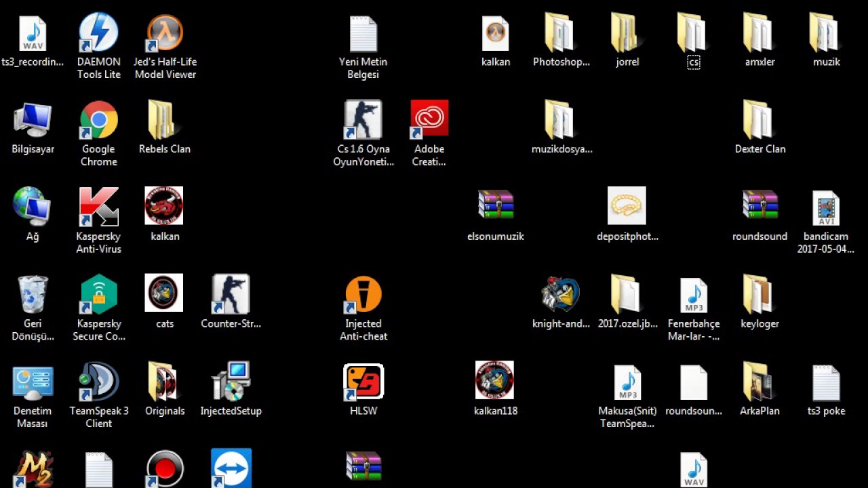Open Kaspersky Secure Connection icon
868x488 pixels.
point(98,294)
